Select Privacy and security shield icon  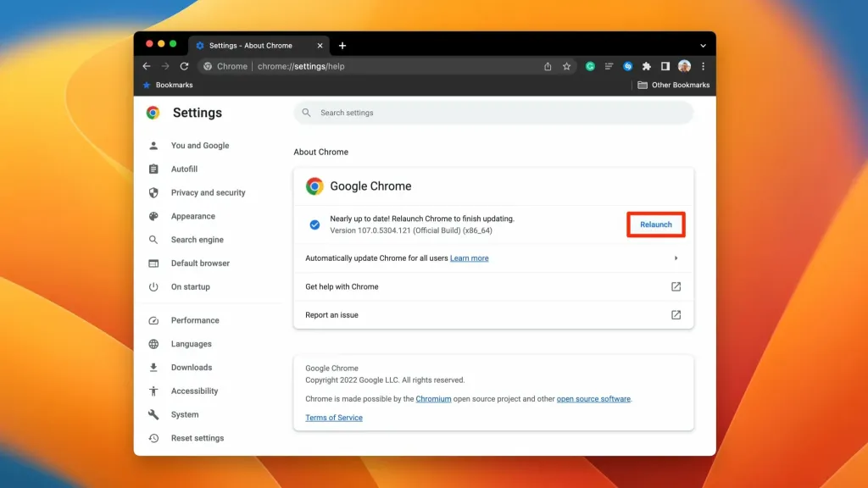(x=154, y=192)
